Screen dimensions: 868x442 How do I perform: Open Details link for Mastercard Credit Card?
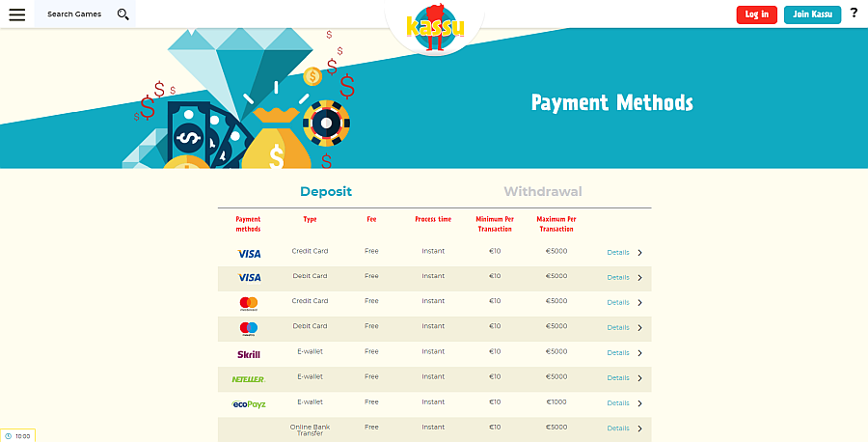(618, 303)
